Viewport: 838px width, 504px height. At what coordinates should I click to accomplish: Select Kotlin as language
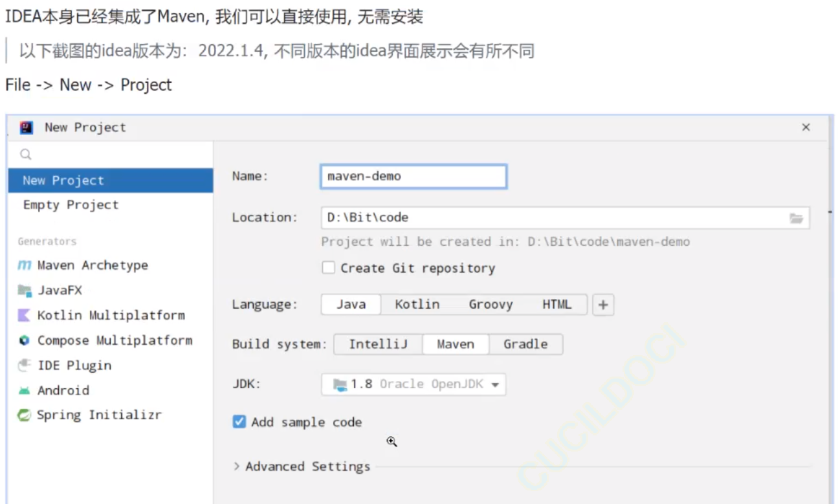pos(417,304)
